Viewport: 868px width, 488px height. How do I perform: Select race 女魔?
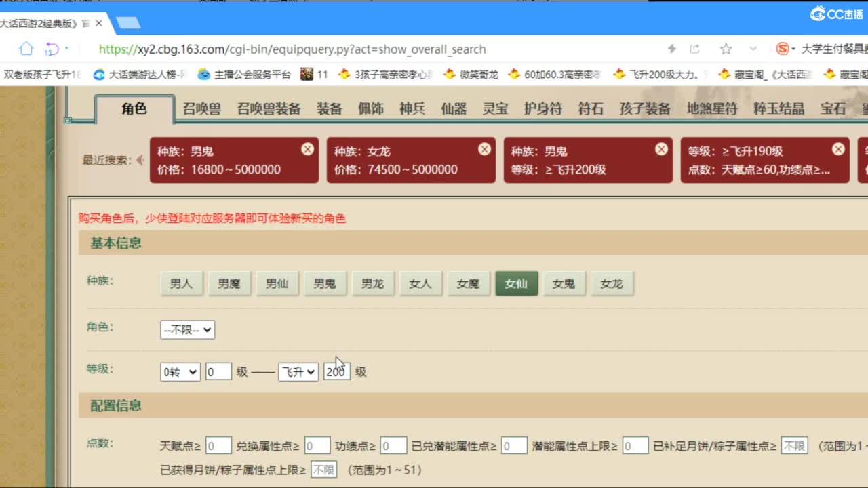click(468, 284)
